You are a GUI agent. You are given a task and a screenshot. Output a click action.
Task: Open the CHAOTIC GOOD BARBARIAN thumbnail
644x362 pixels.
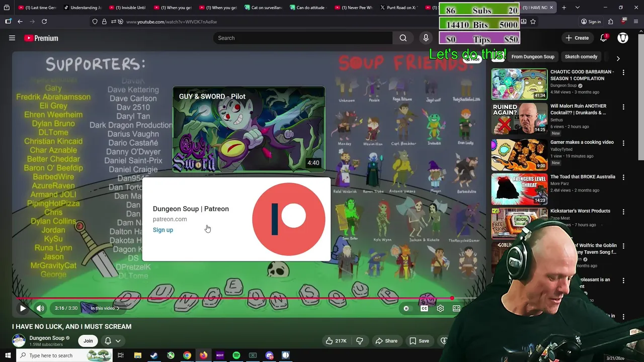click(519, 84)
